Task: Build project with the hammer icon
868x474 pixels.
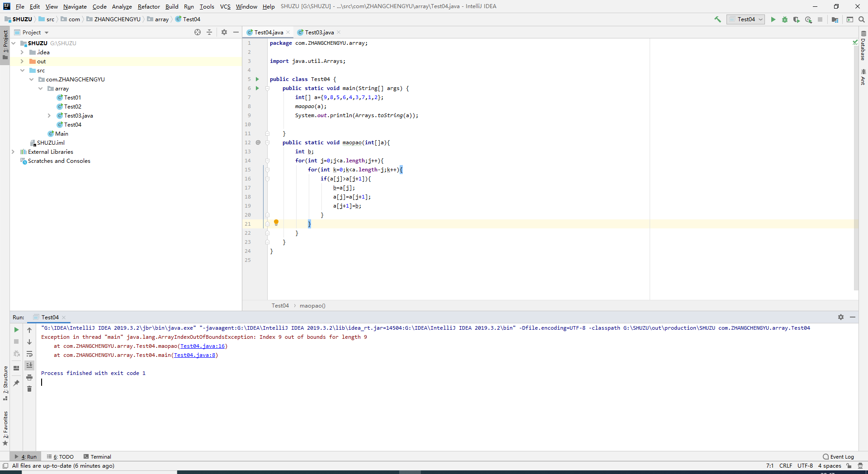Action: click(717, 19)
